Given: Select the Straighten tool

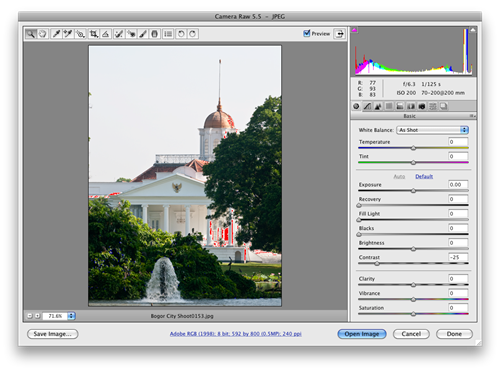Looking at the screenshot, I should (106, 34).
